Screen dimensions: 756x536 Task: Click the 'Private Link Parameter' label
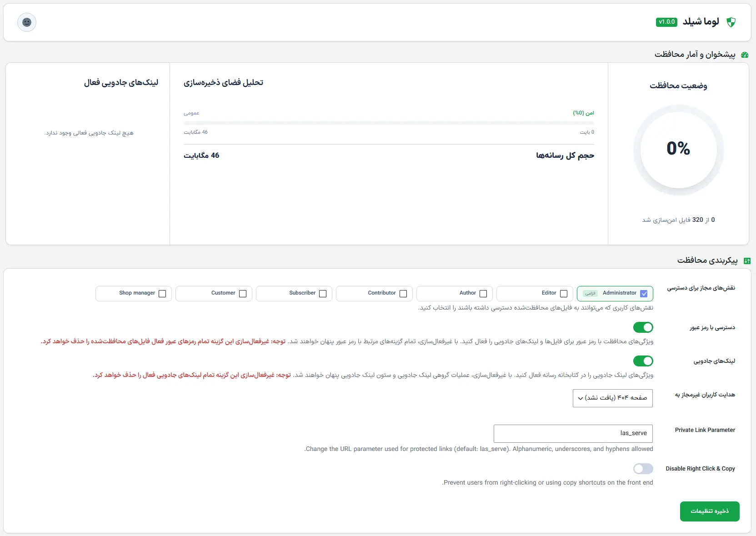(x=705, y=430)
